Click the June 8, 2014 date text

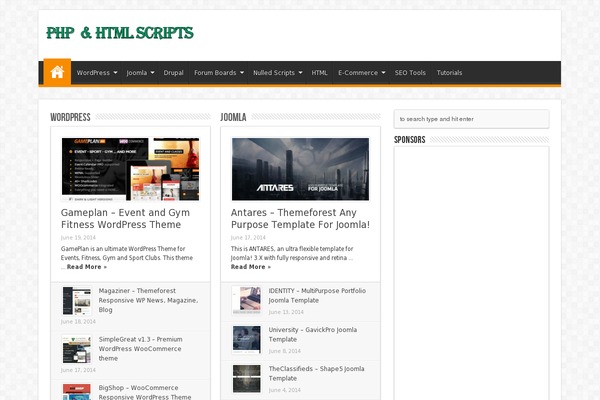coord(284,351)
